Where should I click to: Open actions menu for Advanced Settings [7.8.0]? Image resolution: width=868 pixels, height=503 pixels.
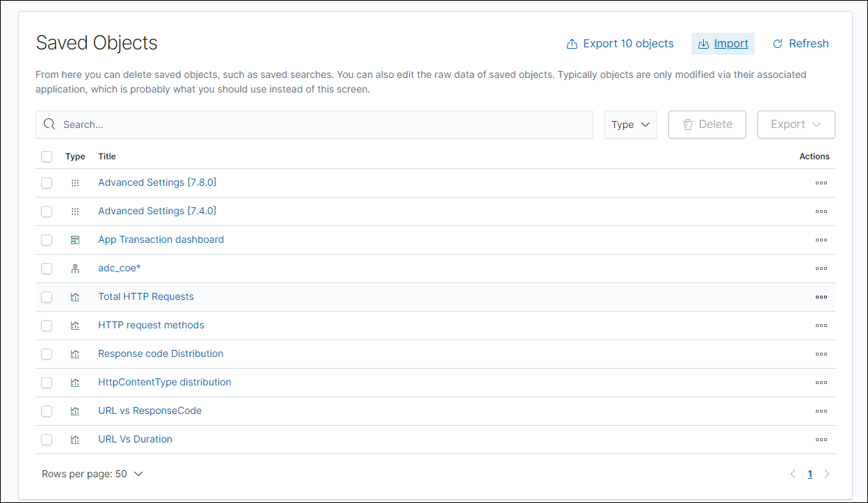[x=821, y=183]
